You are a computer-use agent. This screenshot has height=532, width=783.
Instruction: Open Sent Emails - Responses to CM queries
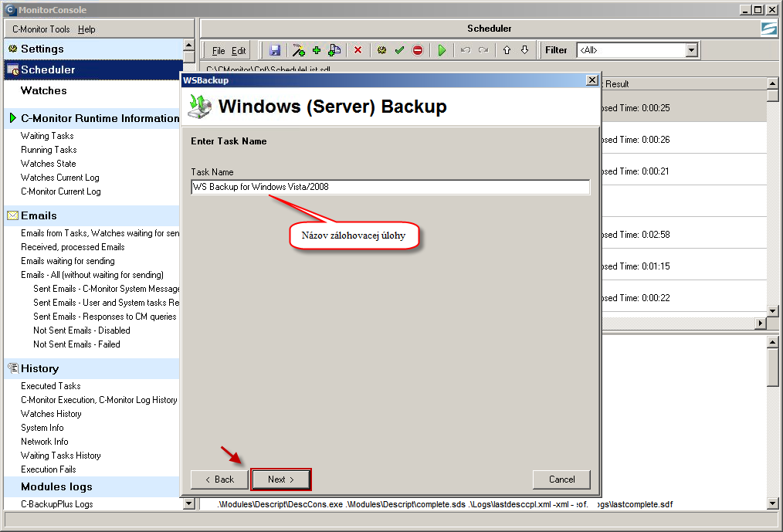(105, 317)
